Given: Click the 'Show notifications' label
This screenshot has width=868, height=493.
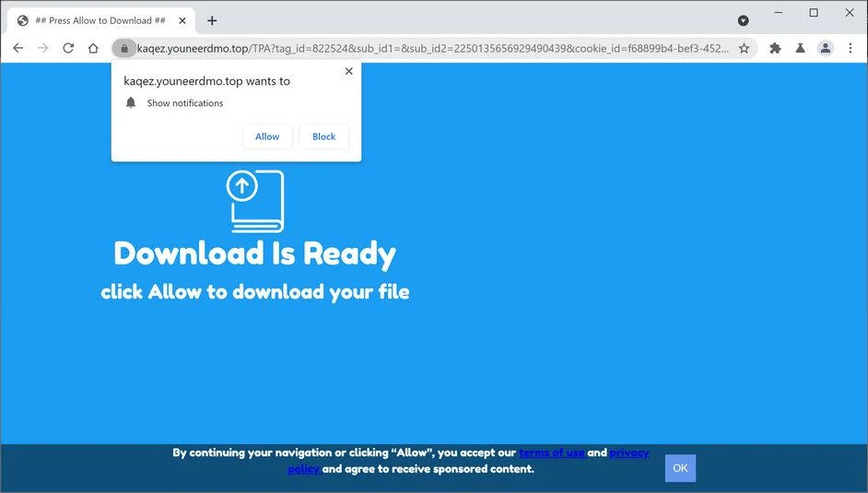Looking at the screenshot, I should [185, 103].
